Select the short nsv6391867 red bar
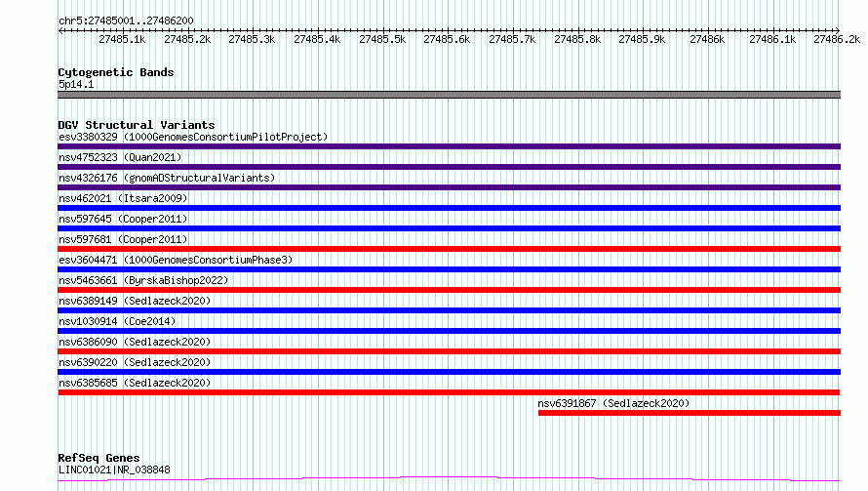This screenshot has height=491, width=868. coord(690,413)
